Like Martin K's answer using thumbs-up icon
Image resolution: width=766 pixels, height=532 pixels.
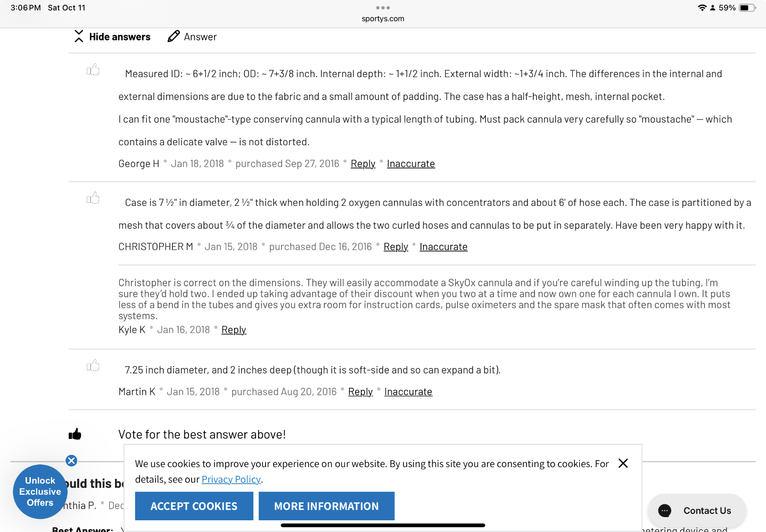tap(93, 365)
